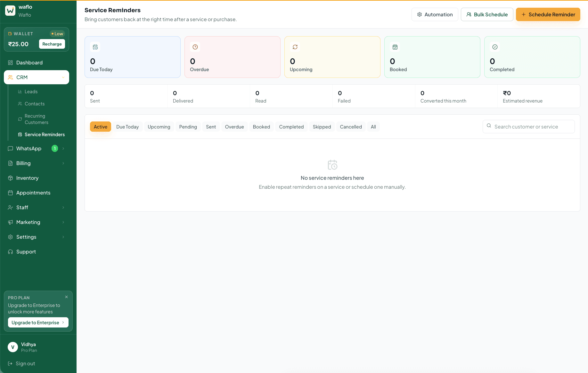
Task: Open Bulk Schedule
Action: point(487,14)
